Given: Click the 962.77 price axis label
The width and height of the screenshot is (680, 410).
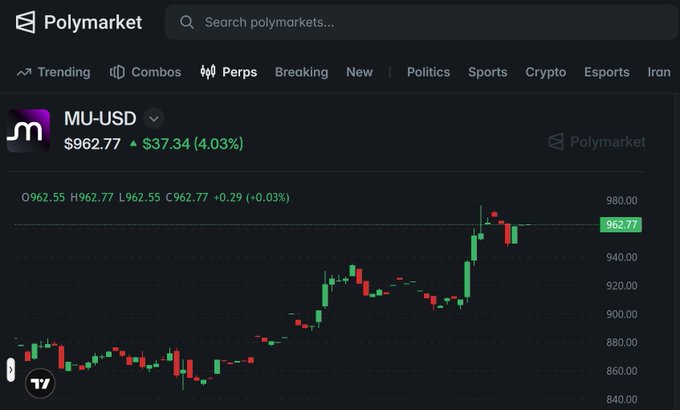Looking at the screenshot, I should 621,225.
